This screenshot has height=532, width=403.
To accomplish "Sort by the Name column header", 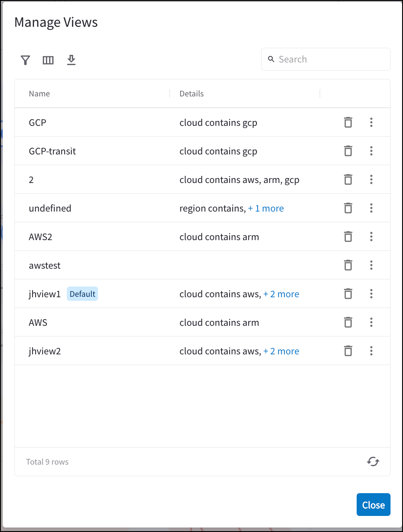I will [x=40, y=94].
